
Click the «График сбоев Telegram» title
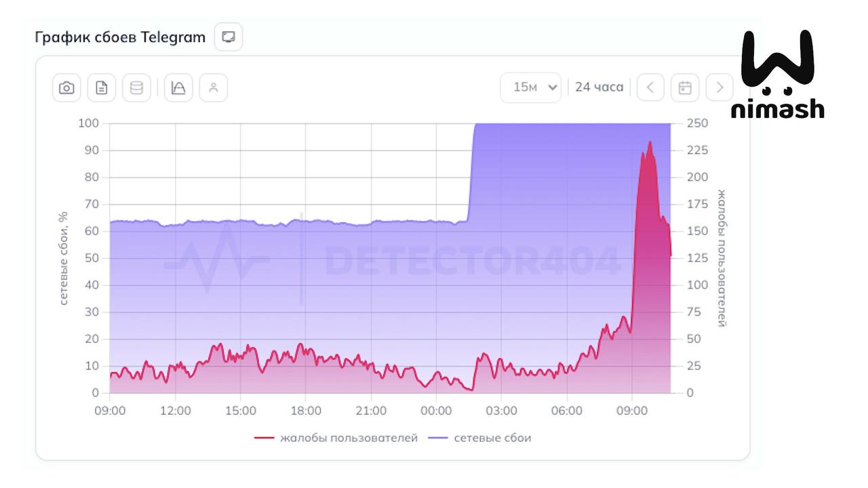tap(120, 37)
